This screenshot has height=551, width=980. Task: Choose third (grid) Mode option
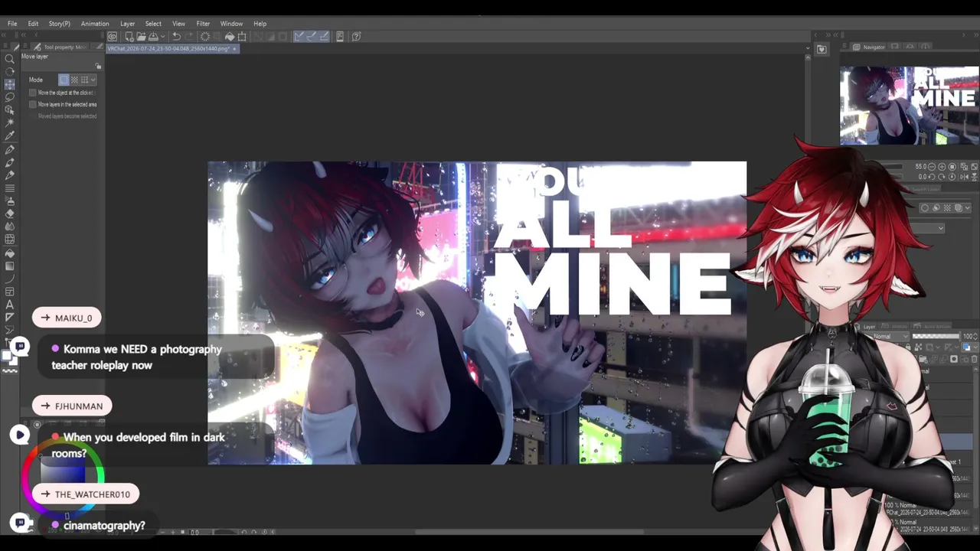pos(84,80)
